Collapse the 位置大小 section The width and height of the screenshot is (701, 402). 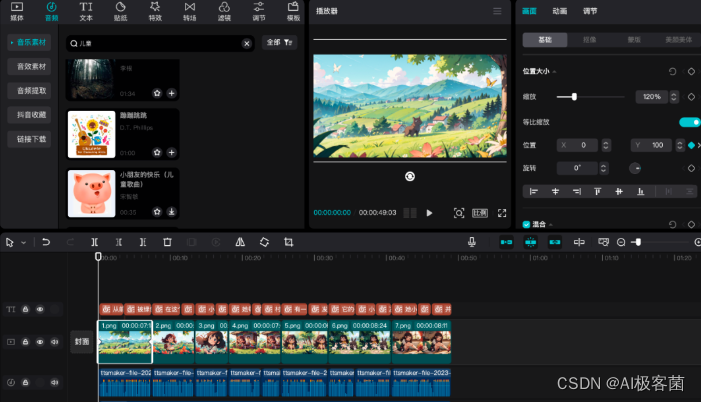coord(554,72)
